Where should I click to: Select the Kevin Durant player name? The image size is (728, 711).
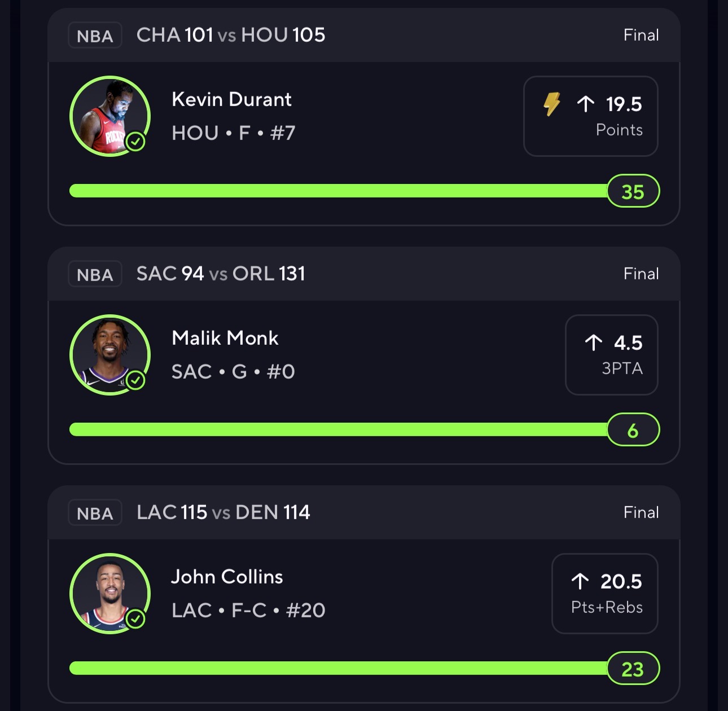[231, 99]
